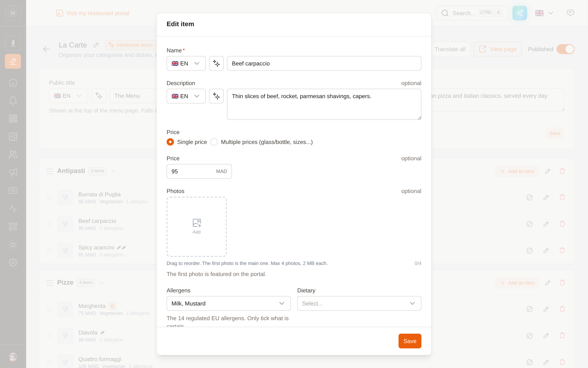The image size is (588, 368).
Task: Open the customers sidebar icon
Action: (13, 155)
